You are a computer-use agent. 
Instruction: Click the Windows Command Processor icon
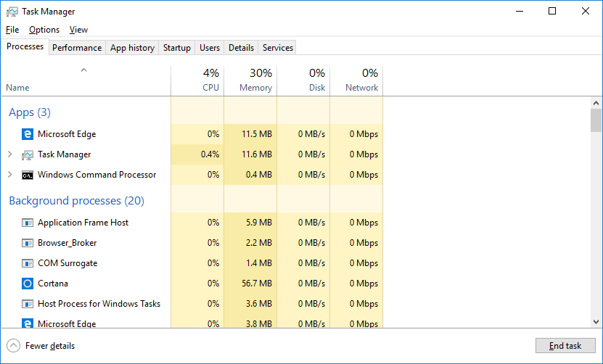(x=28, y=175)
